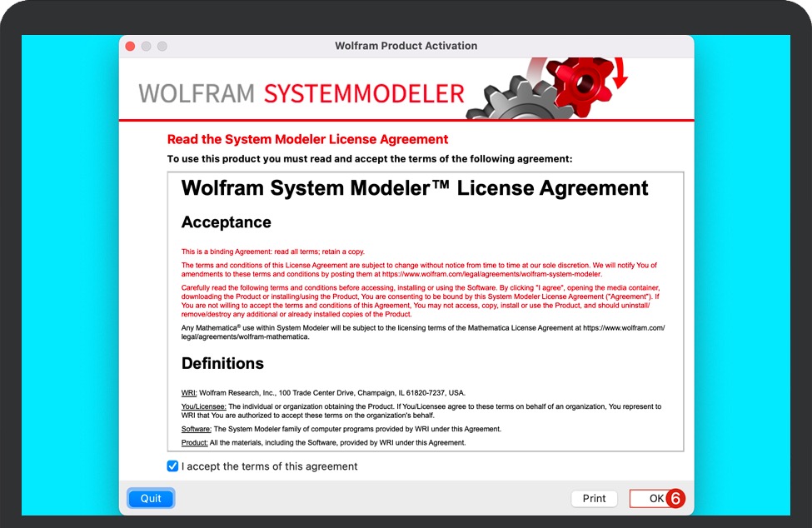Select the underlined 'Product:' term
The image size is (812, 528).
pyautogui.click(x=195, y=443)
